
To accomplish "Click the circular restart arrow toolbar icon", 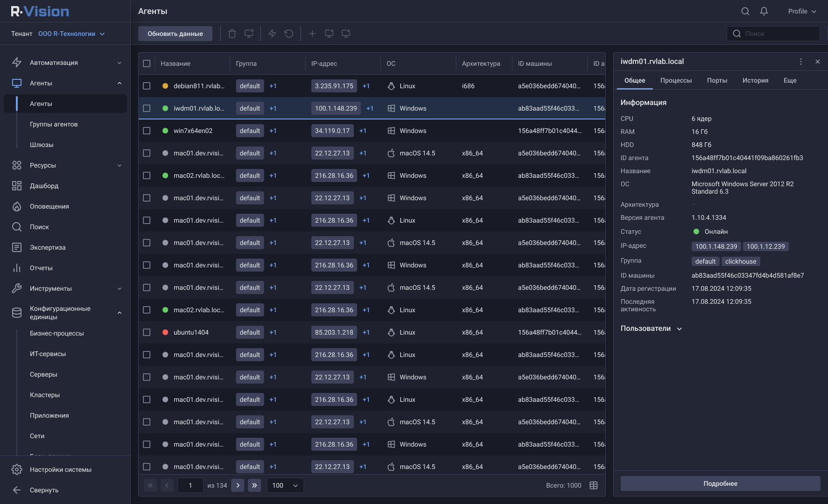I will [x=289, y=34].
